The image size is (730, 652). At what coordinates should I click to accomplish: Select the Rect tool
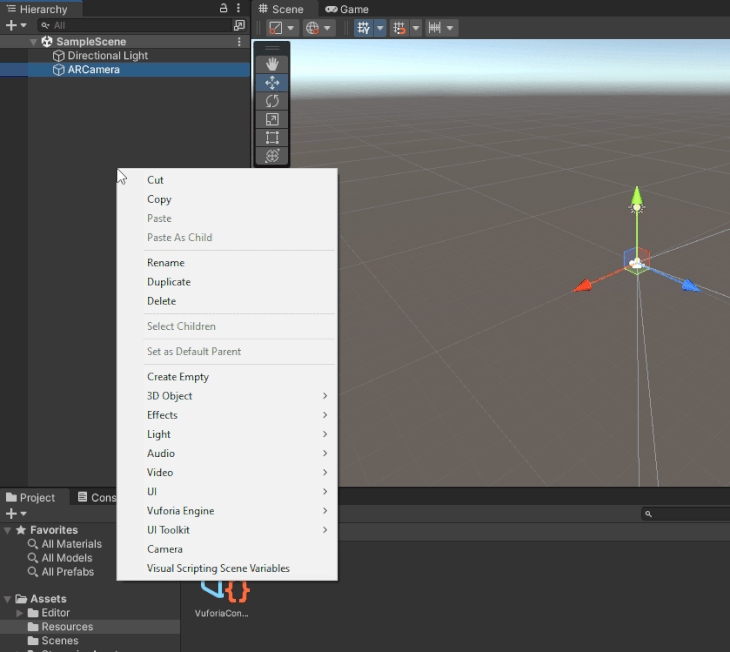pyautogui.click(x=272, y=137)
